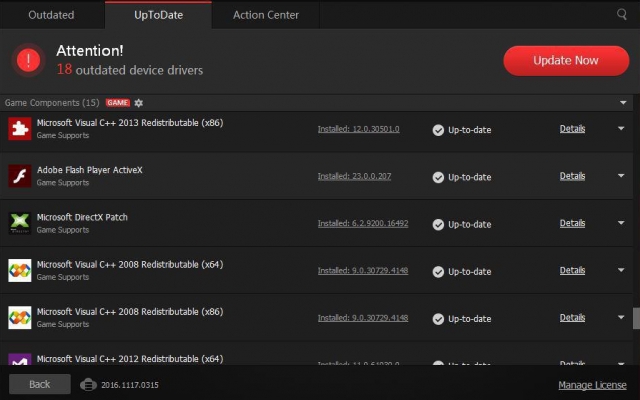
Task: Select Microsoft Visual C++ 2008 Redistributable (x86) name
Action: pyautogui.click(x=130, y=312)
